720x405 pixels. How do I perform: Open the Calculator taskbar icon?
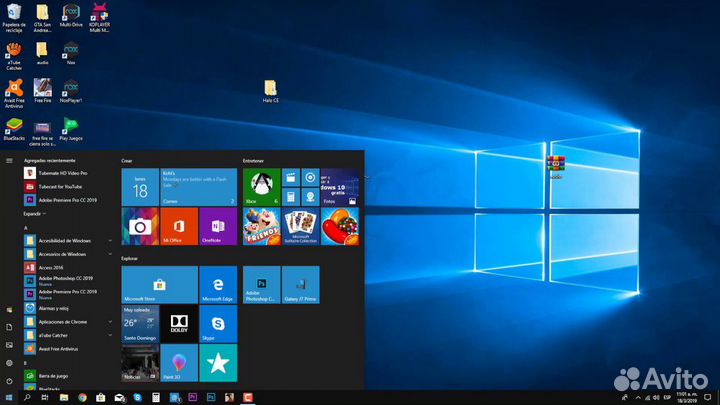coord(156,397)
